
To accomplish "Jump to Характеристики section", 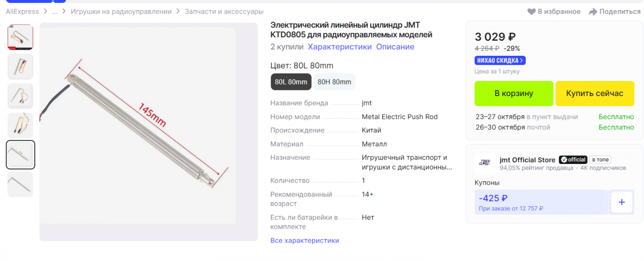I will [x=340, y=47].
